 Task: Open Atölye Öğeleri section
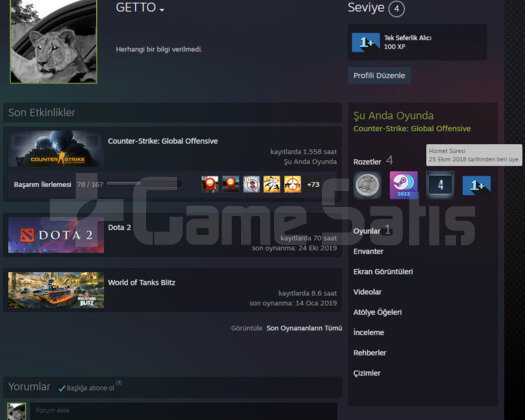click(x=377, y=312)
